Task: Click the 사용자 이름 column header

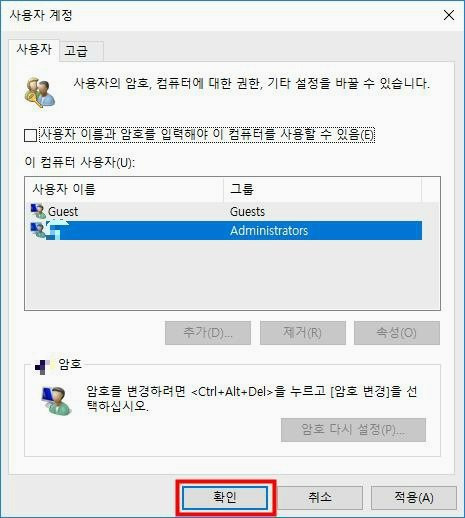Action: pos(124,189)
